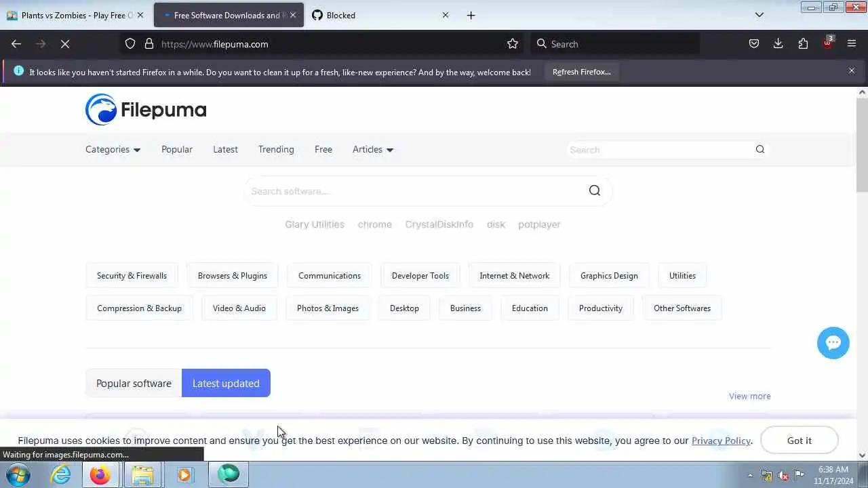
Task: Click the green globe taskbar application
Action: (x=229, y=474)
